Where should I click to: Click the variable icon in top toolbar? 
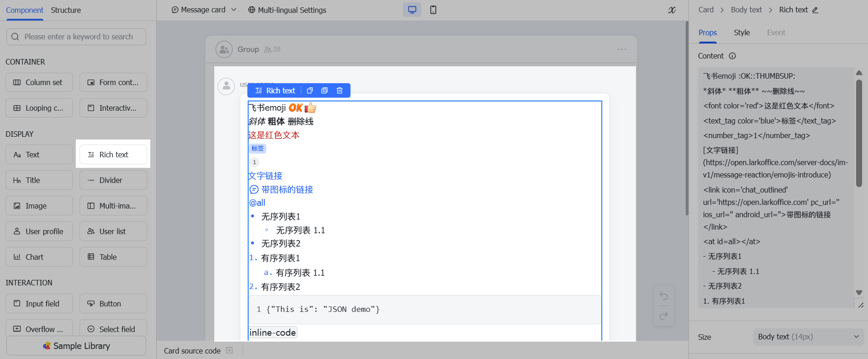click(672, 10)
